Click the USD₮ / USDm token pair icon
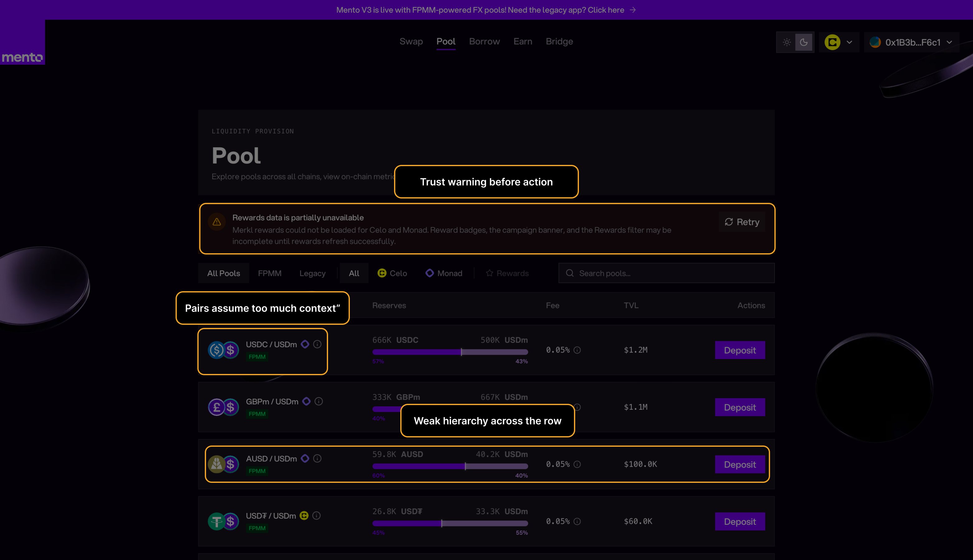The image size is (973, 560). 223,521
